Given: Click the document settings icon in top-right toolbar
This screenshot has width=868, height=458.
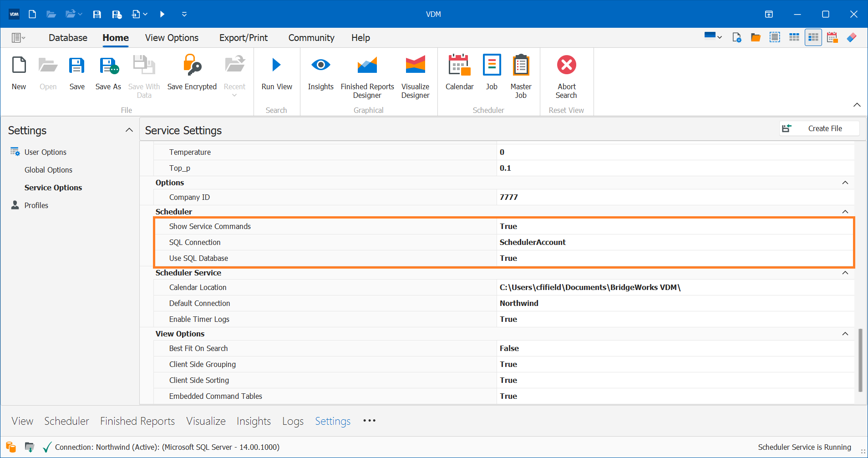Looking at the screenshot, I should (737, 37).
